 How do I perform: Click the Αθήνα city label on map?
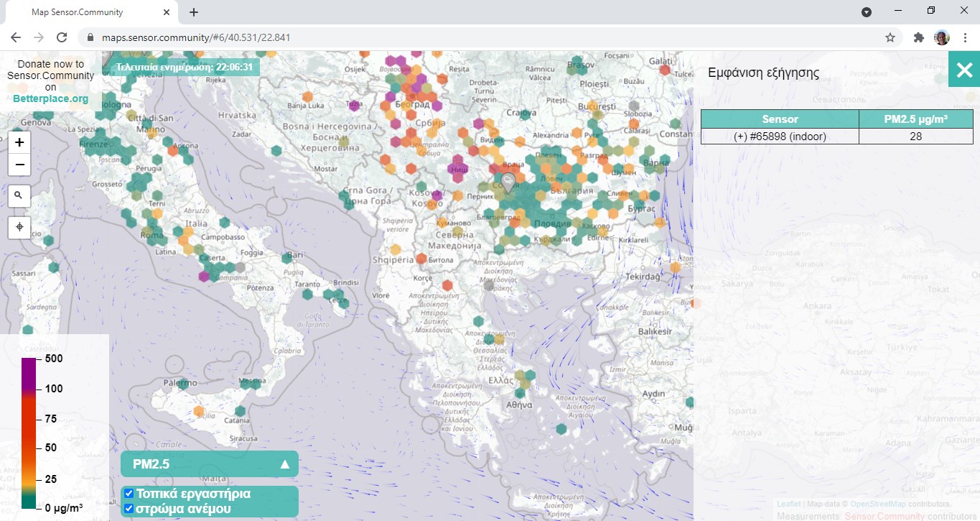tap(518, 405)
